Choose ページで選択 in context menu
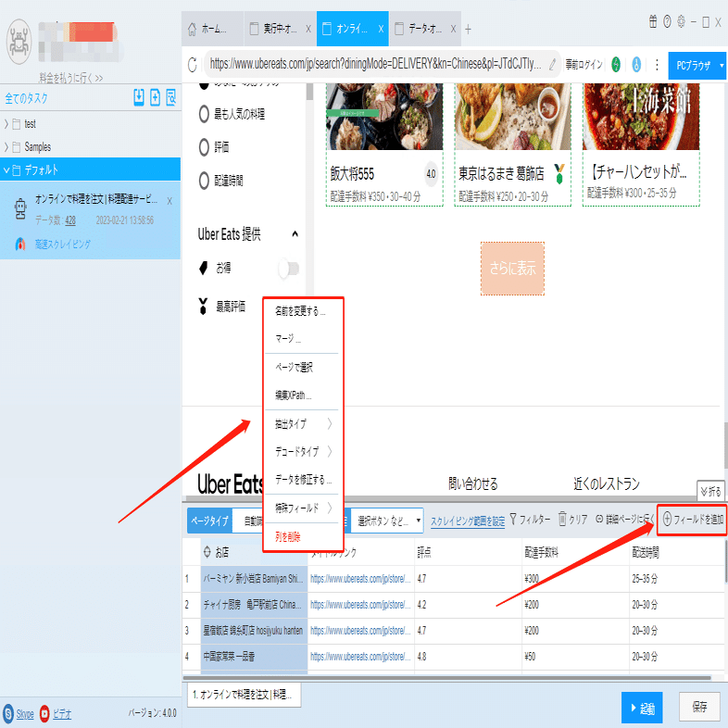Image resolution: width=728 pixels, height=728 pixels. click(x=294, y=368)
